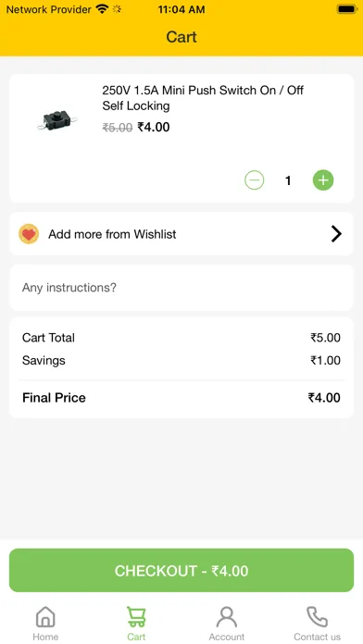The width and height of the screenshot is (363, 644).
Task: Tap the quantity number 1
Action: tap(288, 180)
